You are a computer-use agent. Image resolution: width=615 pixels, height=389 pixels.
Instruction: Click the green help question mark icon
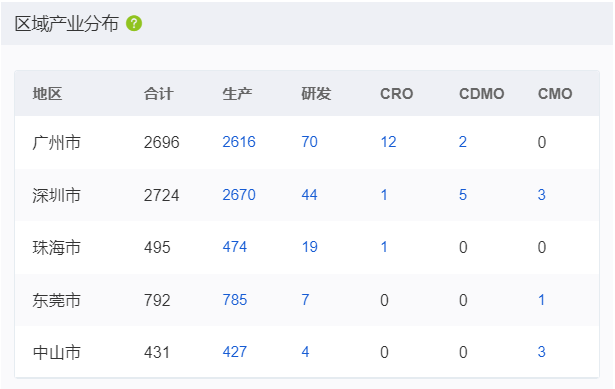(x=134, y=24)
